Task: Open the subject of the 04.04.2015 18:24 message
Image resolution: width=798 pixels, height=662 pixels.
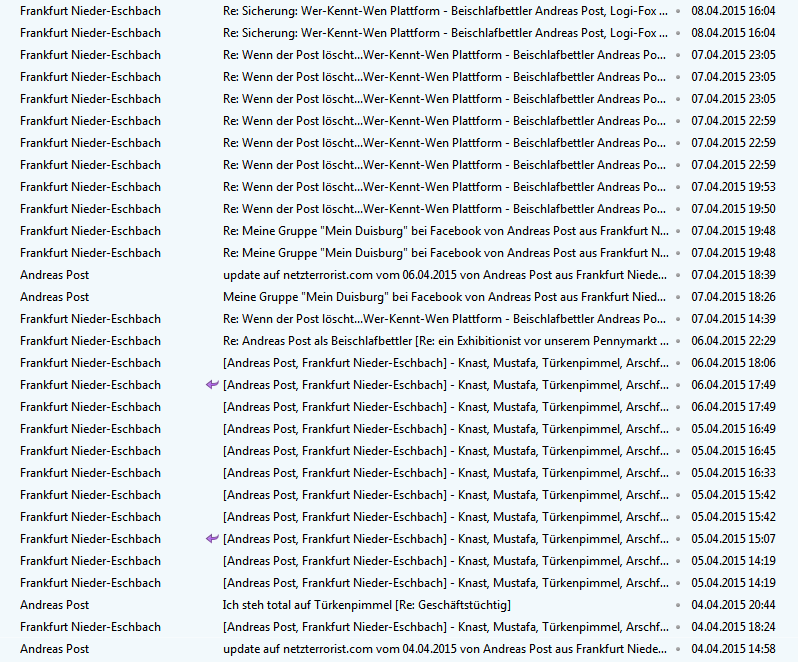Action: click(446, 626)
